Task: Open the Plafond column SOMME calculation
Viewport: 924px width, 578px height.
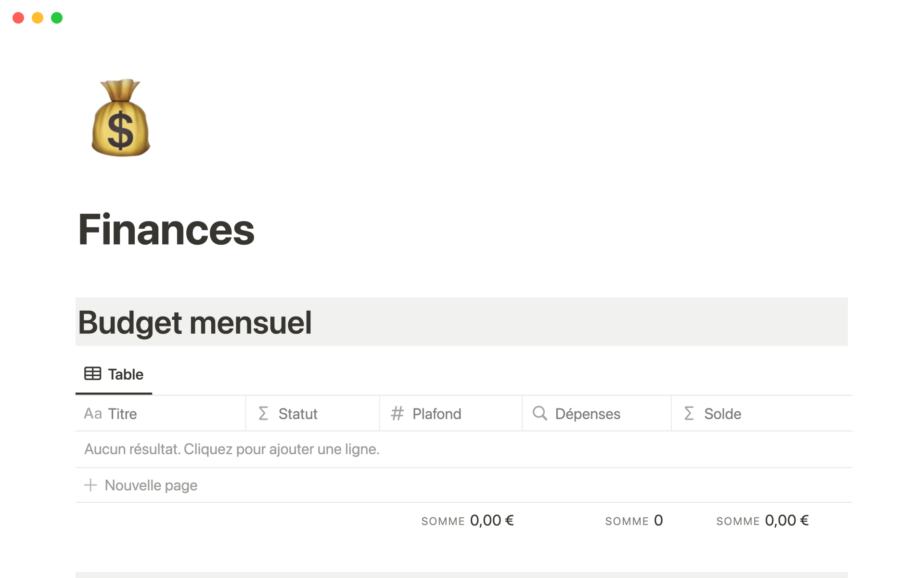Action: (x=467, y=521)
